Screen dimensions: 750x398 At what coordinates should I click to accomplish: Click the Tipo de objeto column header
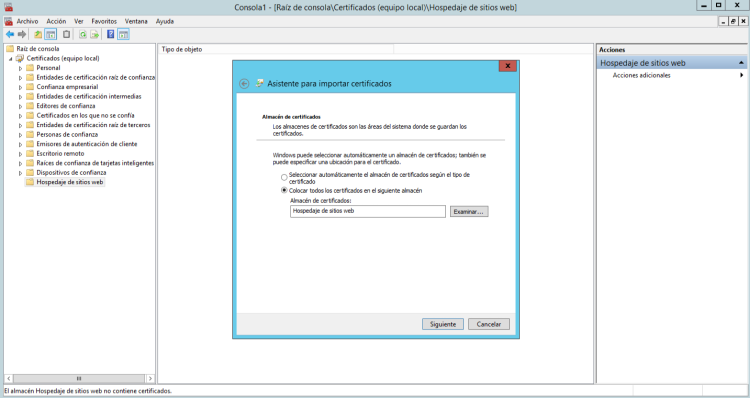[x=276, y=49]
